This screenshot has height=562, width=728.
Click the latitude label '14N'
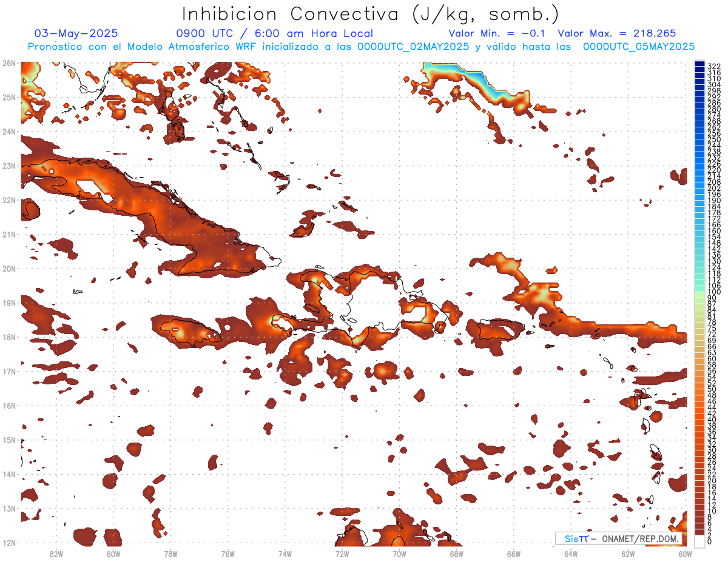[8, 474]
